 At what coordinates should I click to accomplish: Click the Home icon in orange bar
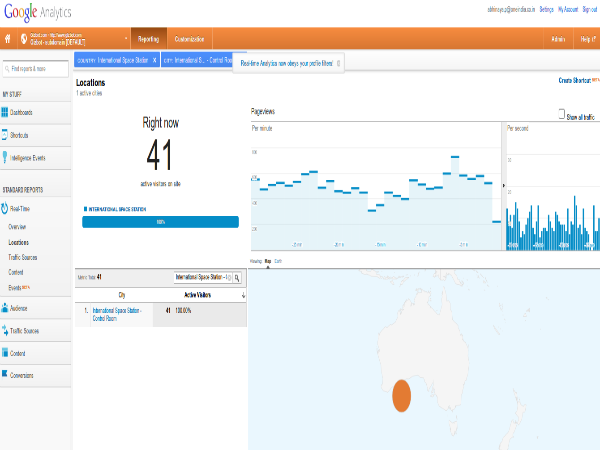coord(8,39)
